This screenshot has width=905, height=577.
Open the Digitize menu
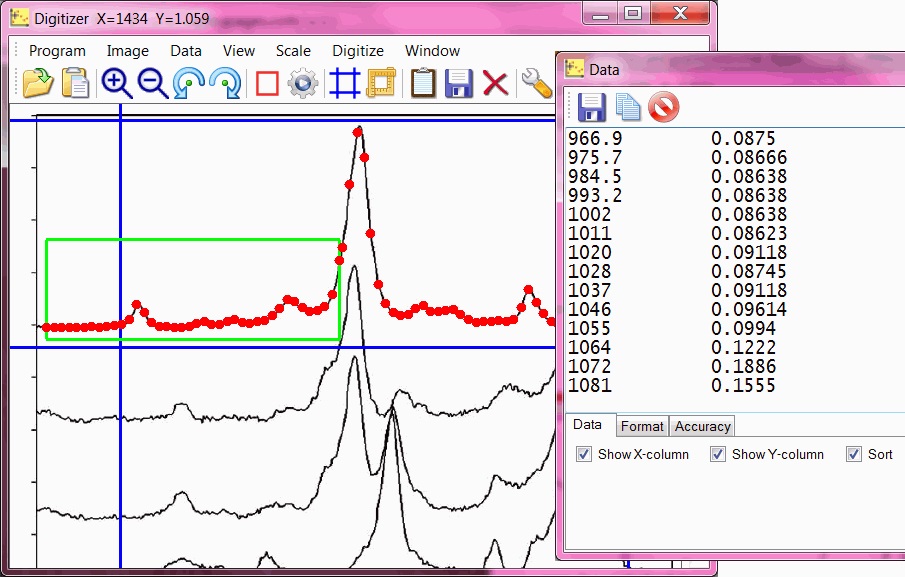(x=357, y=50)
